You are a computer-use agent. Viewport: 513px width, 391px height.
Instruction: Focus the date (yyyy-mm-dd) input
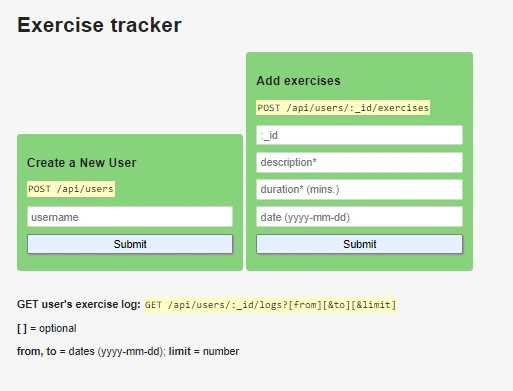coord(359,217)
